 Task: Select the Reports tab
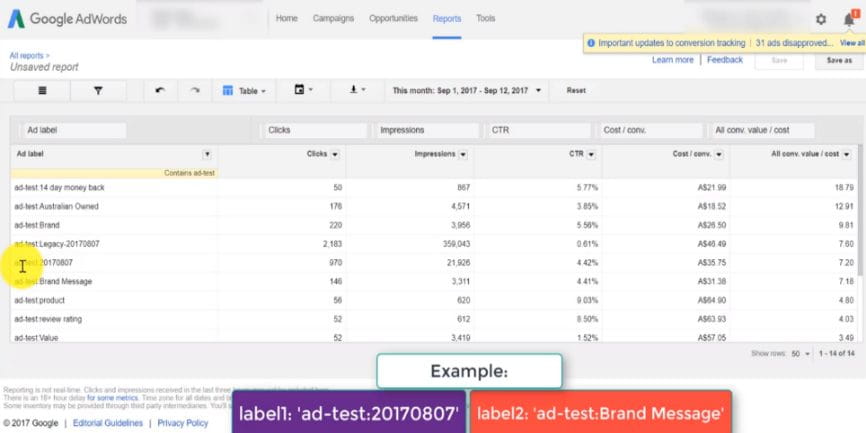[447, 19]
